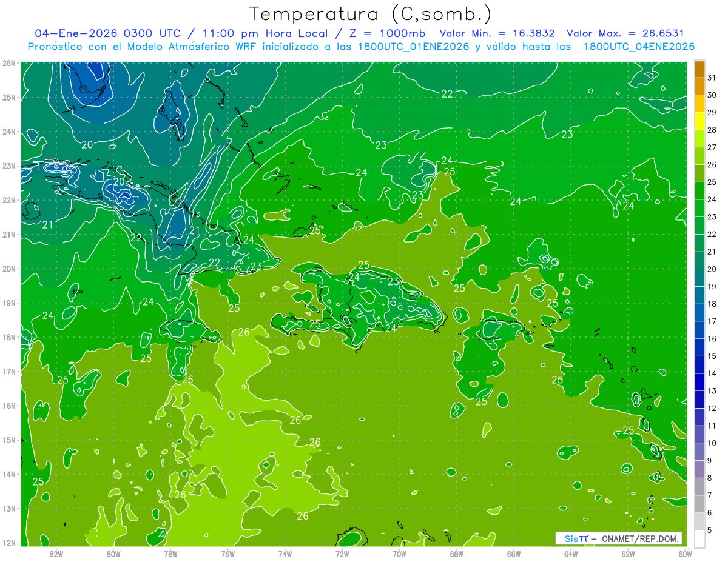Screen dimensions: 728x562
Task: Click the 25N latitude axis label
Action: [9, 98]
